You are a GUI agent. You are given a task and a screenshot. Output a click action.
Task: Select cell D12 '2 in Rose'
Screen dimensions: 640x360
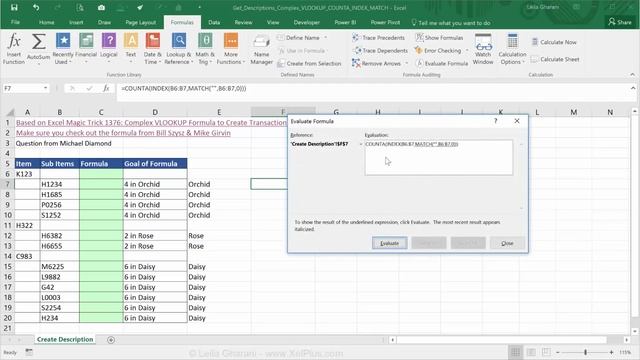tap(155, 236)
